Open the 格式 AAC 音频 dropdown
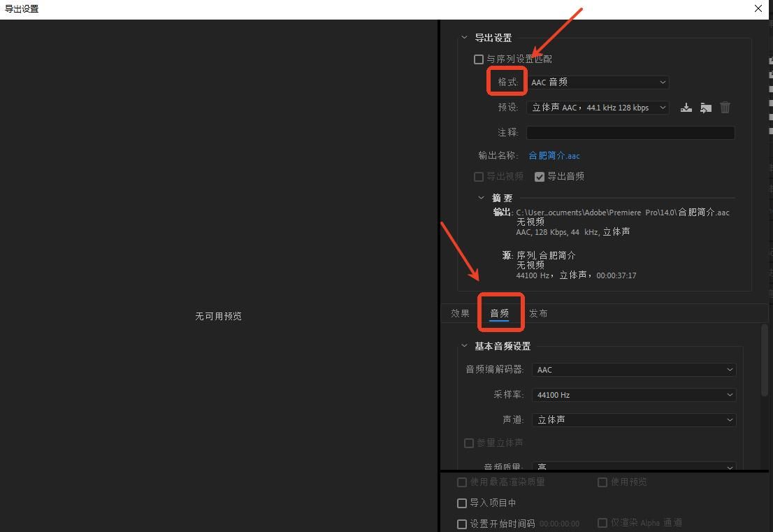The width and height of the screenshot is (773, 532). (598, 82)
